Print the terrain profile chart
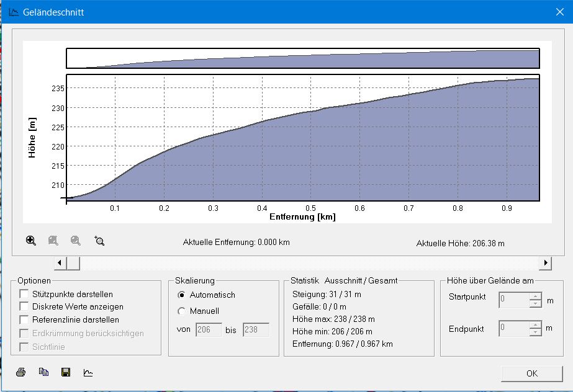The width and height of the screenshot is (573, 392). pyautogui.click(x=21, y=372)
